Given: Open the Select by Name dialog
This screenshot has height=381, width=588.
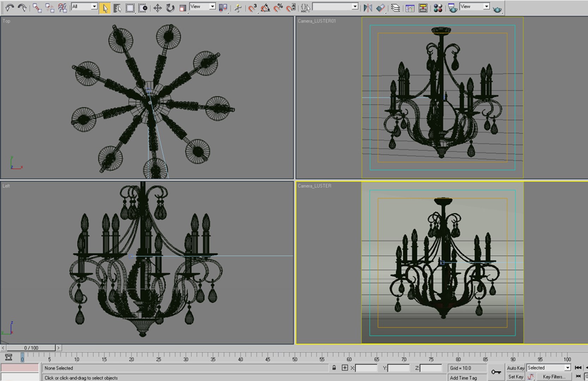Looking at the screenshot, I should 117,8.
